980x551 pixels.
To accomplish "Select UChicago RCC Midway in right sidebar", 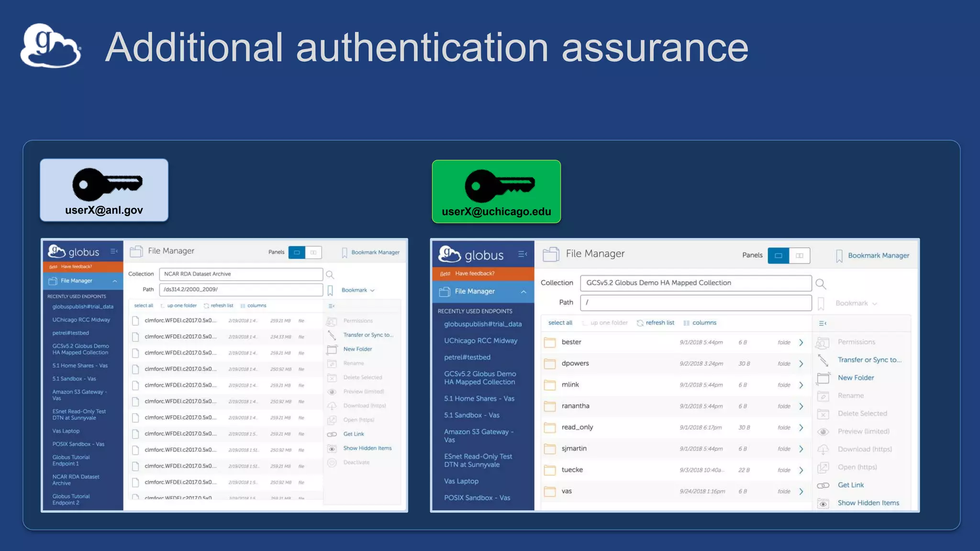I will [480, 341].
